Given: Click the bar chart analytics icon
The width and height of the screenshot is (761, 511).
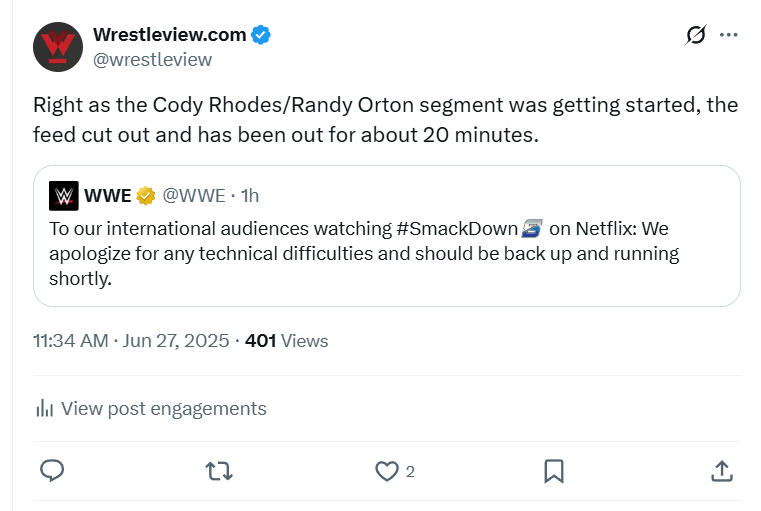Looking at the screenshot, I should tap(44, 408).
